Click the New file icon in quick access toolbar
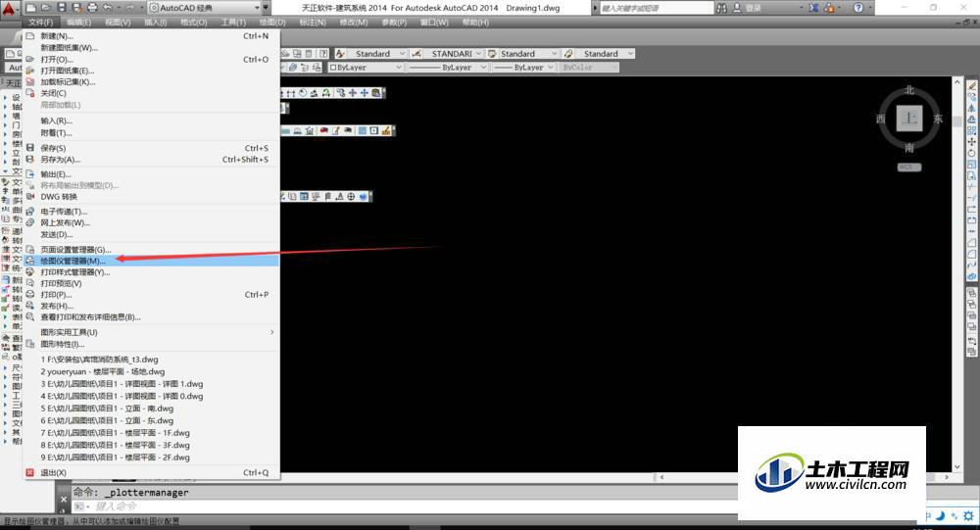Screen dimensions: 980x530 (31, 8)
